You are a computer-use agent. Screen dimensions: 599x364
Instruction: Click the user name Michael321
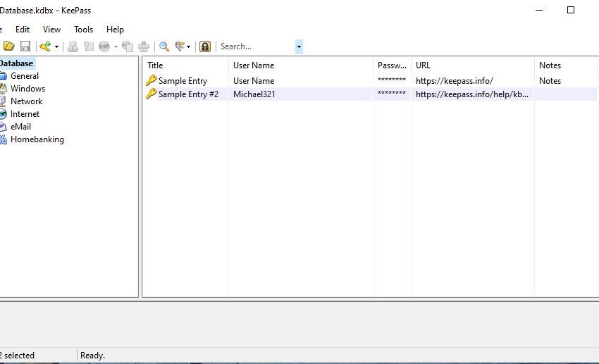254,94
